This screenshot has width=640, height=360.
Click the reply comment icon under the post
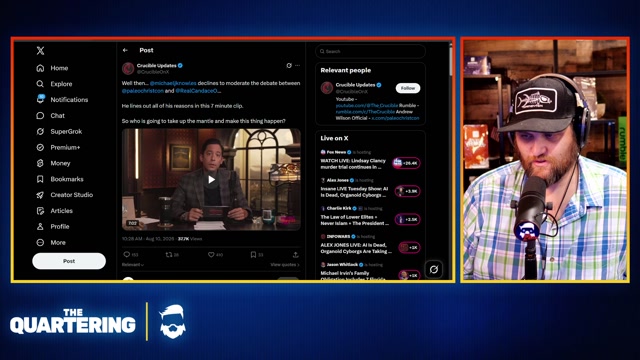coord(127,254)
